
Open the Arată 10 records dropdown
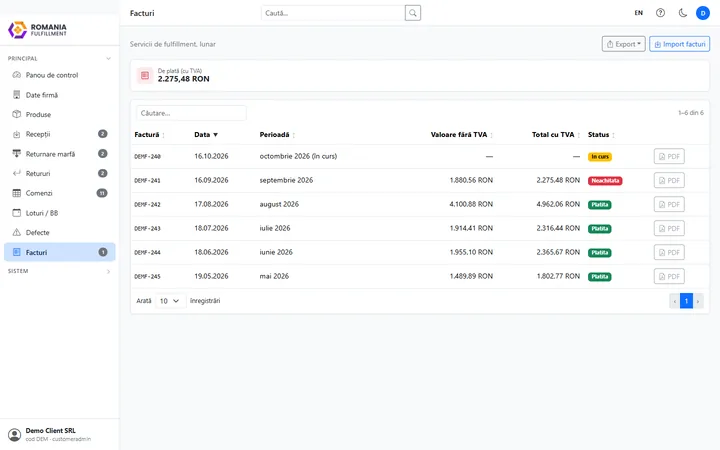coord(169,301)
